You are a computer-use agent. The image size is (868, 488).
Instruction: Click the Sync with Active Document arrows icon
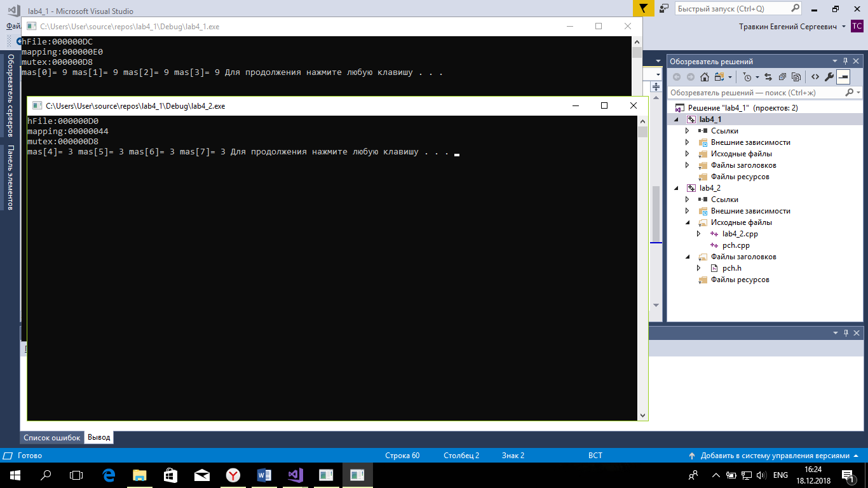pyautogui.click(x=768, y=77)
